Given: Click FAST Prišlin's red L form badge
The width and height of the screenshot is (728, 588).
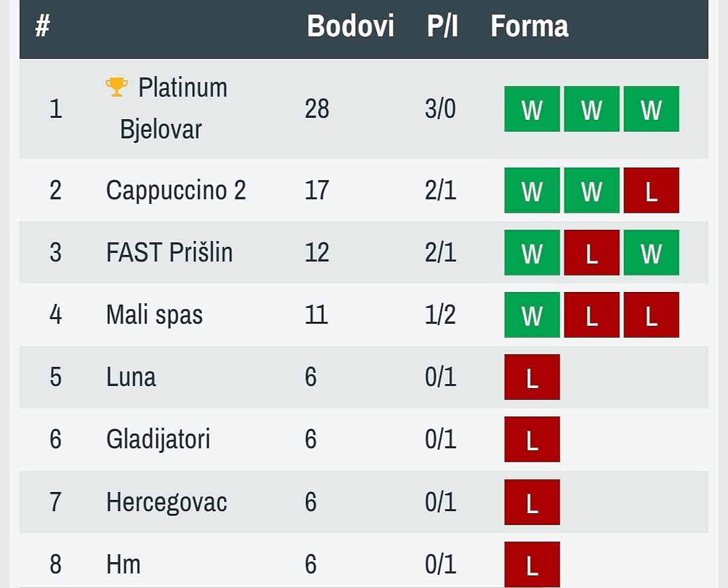Looking at the screenshot, I should click(x=592, y=252).
